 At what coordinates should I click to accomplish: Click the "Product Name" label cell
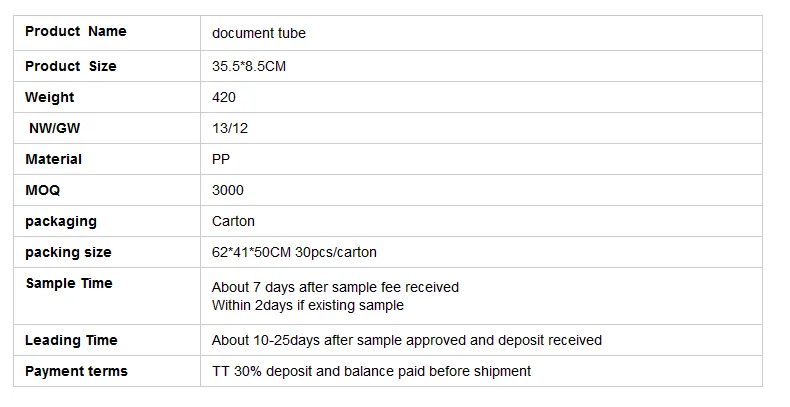(x=76, y=32)
